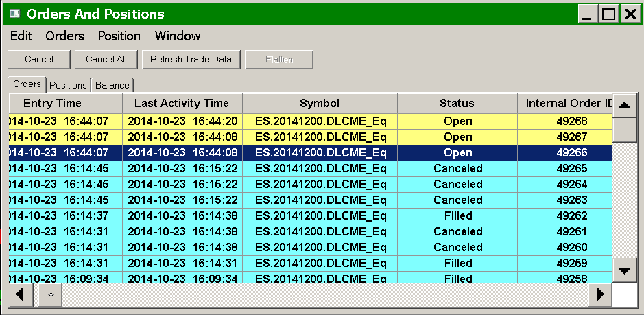Click the Cancel button
Viewport: 644px width, 315px height.
39,60
